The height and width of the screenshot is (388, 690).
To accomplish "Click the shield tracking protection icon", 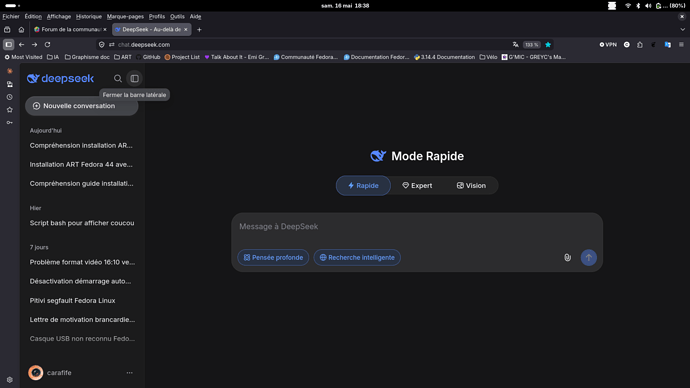I will pos(102,44).
